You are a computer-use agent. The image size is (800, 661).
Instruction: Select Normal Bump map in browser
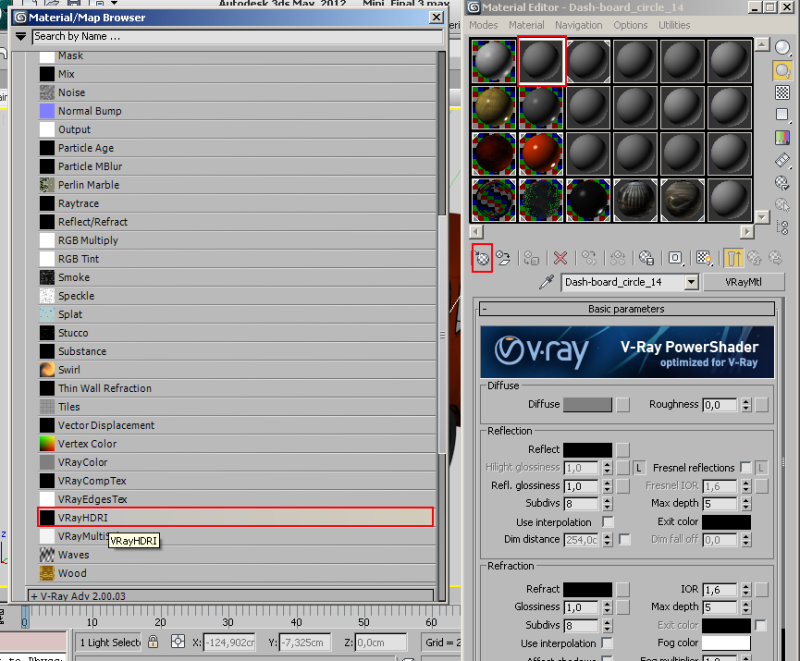237,111
